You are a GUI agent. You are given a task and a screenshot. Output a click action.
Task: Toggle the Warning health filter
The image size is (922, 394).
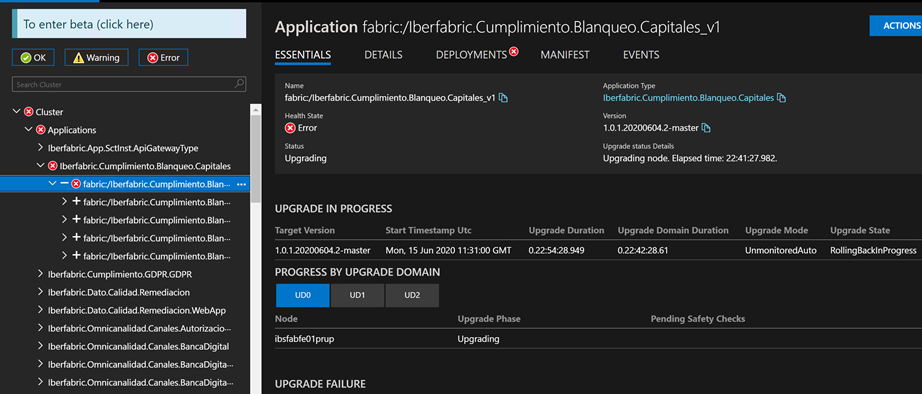coord(96,58)
